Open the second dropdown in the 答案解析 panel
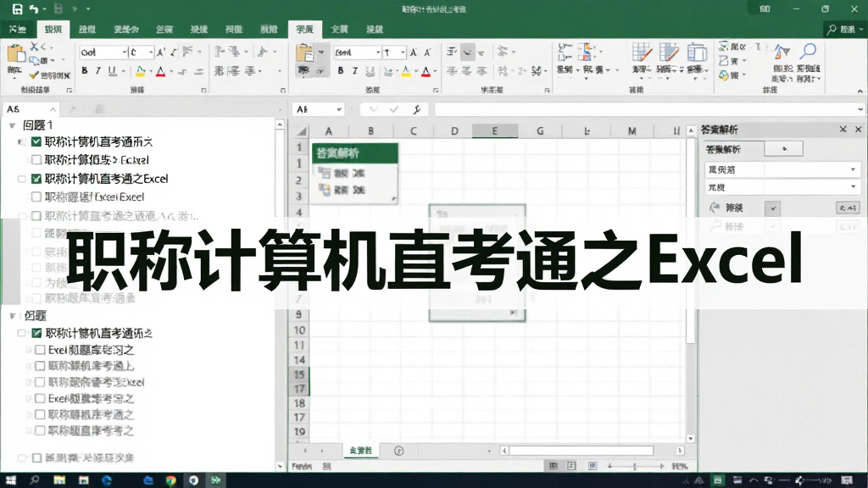868x488 pixels. [x=782, y=187]
